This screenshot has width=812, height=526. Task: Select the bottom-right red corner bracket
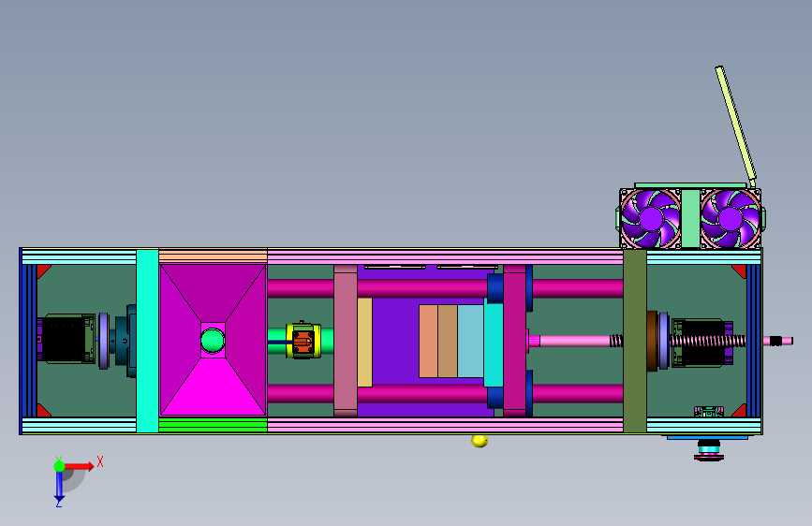pyautogui.click(x=740, y=411)
